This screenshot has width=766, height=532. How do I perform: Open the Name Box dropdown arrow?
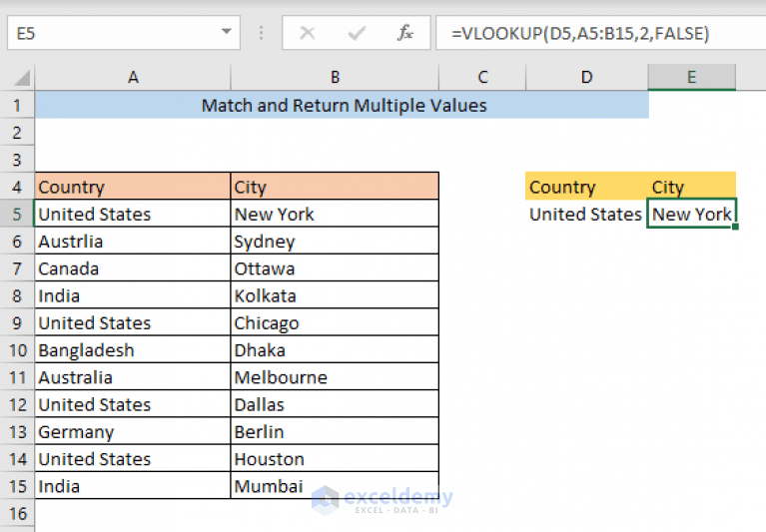pyautogui.click(x=226, y=32)
